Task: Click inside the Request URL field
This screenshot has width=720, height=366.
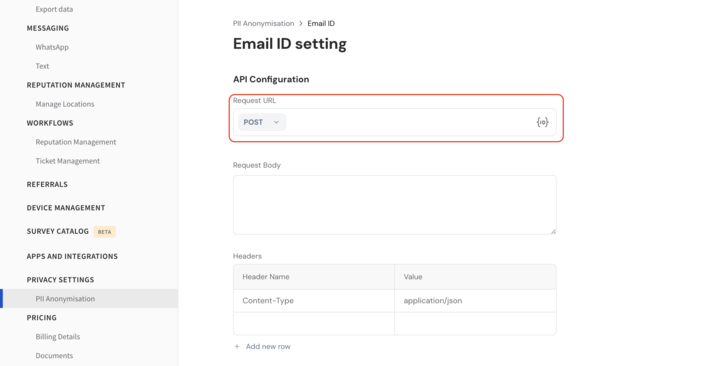Action: [409, 122]
